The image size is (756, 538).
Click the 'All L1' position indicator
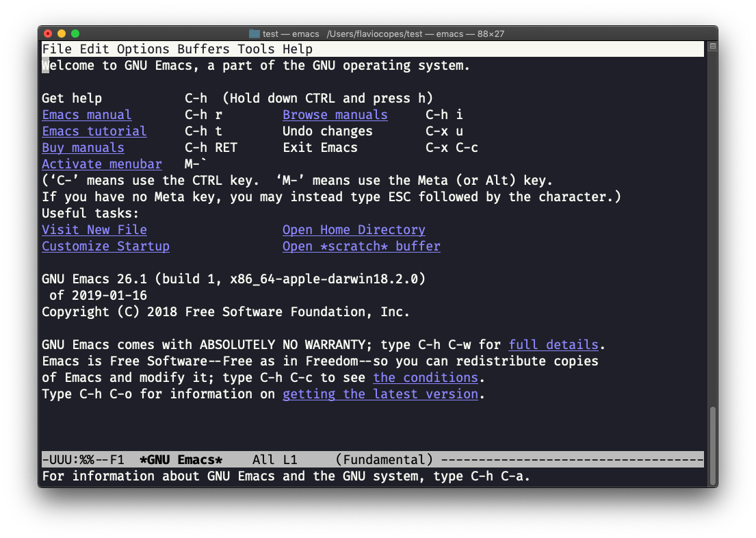point(275,459)
